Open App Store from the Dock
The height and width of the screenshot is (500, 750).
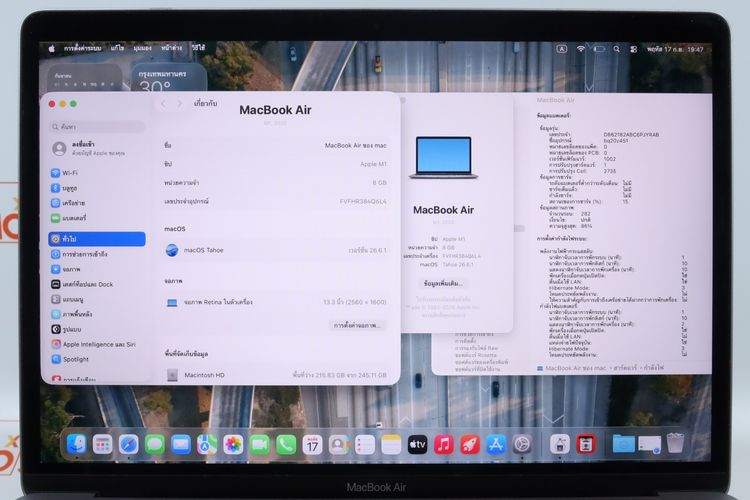pyautogui.click(x=496, y=445)
